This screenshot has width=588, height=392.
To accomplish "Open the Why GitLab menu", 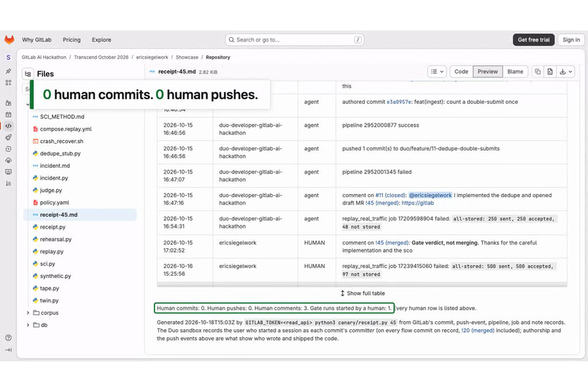I will pos(36,39).
